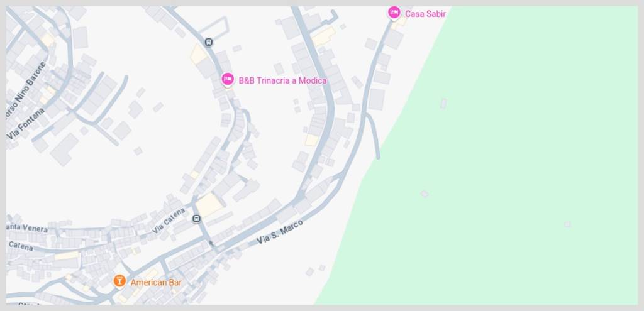Click the yellow building below the northern bus stop
Viewport: 644px width, 311px height.
pyautogui.click(x=199, y=55)
